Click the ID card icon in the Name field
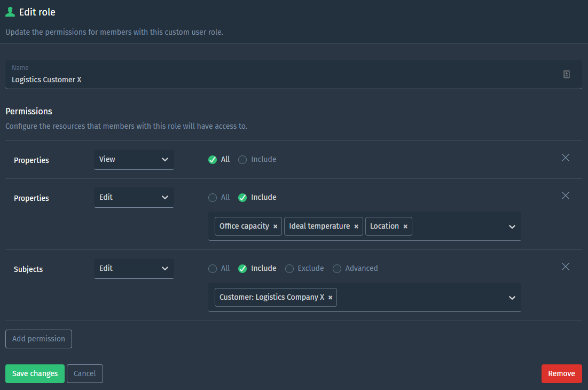 coord(566,74)
